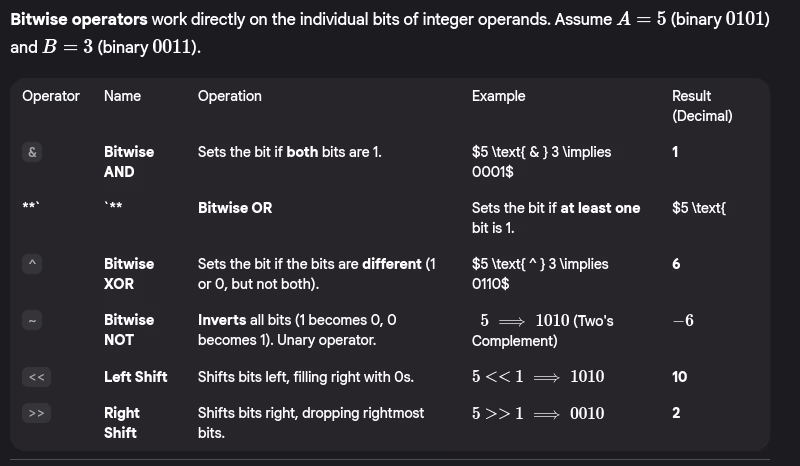Click the & operator code chip

point(33,152)
